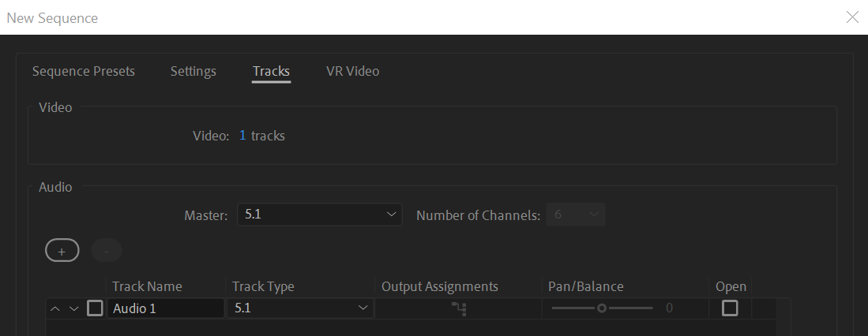Screen dimensions: 868x336
Task: Click the video tracks count value
Action: pyautogui.click(x=242, y=136)
